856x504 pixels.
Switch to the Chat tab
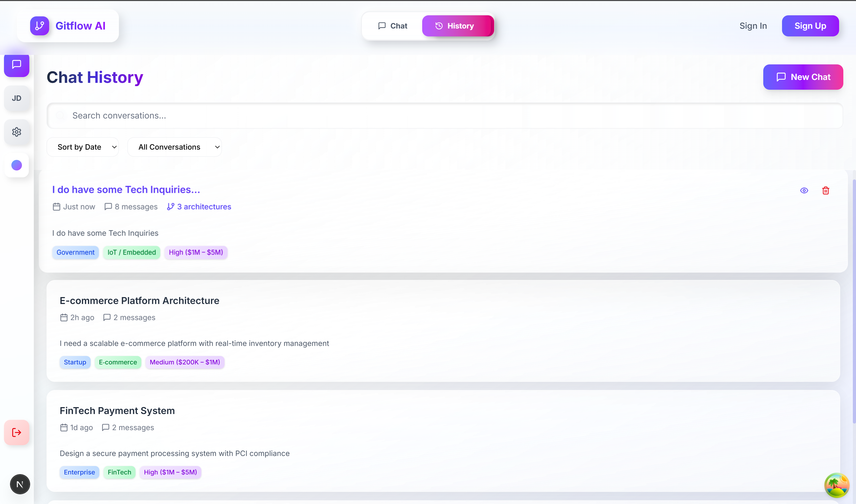coord(392,26)
